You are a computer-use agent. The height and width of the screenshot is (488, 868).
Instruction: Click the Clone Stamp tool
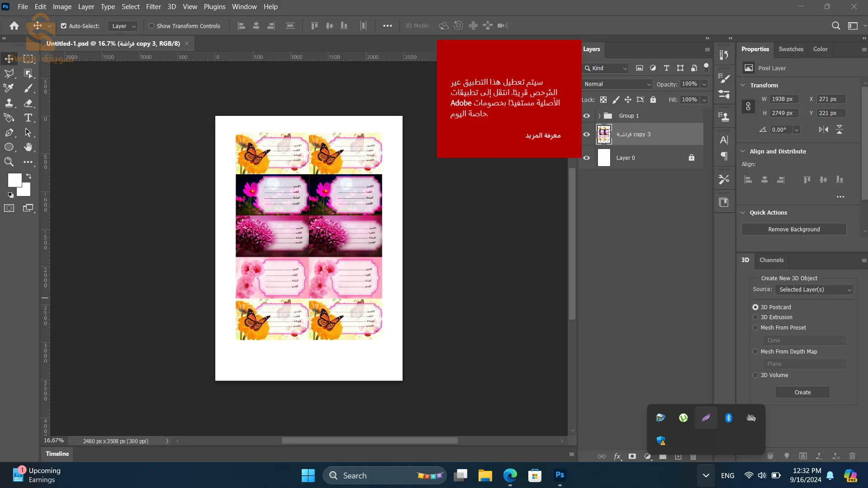9,103
